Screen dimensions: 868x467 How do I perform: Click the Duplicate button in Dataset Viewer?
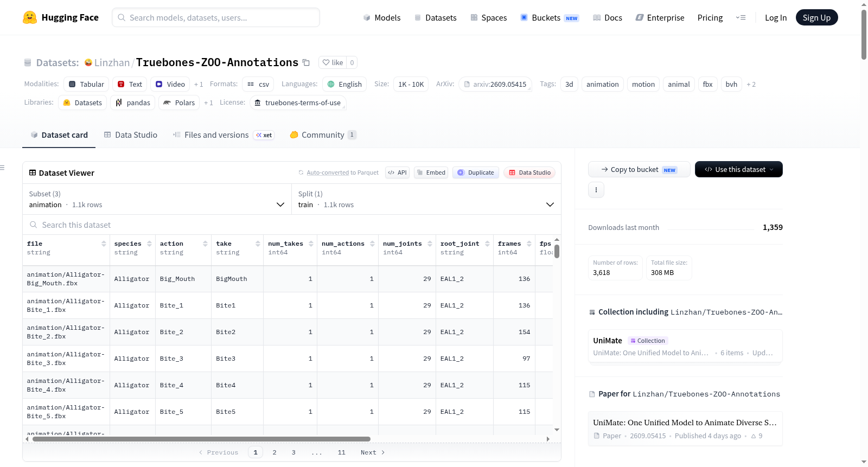click(476, 172)
